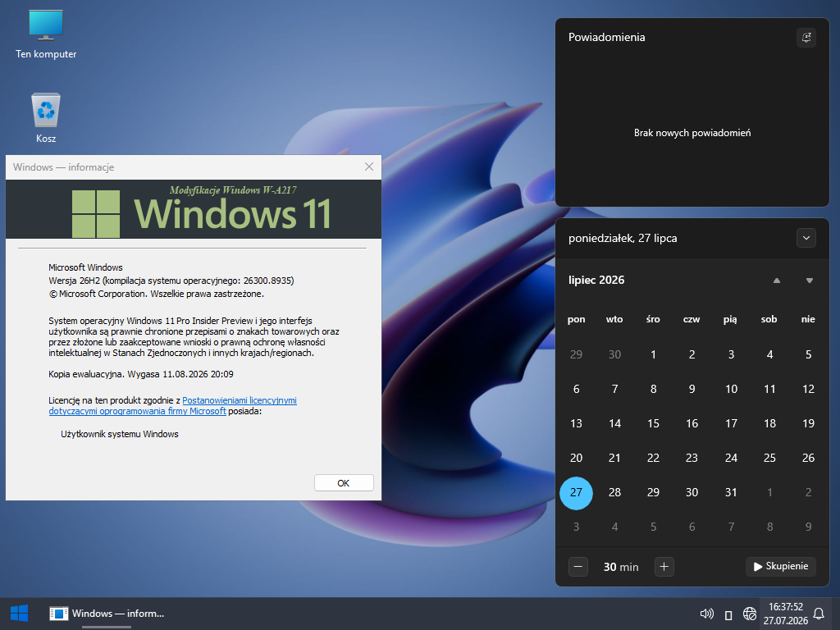
Task: Go to next month with down arrow
Action: (810, 281)
